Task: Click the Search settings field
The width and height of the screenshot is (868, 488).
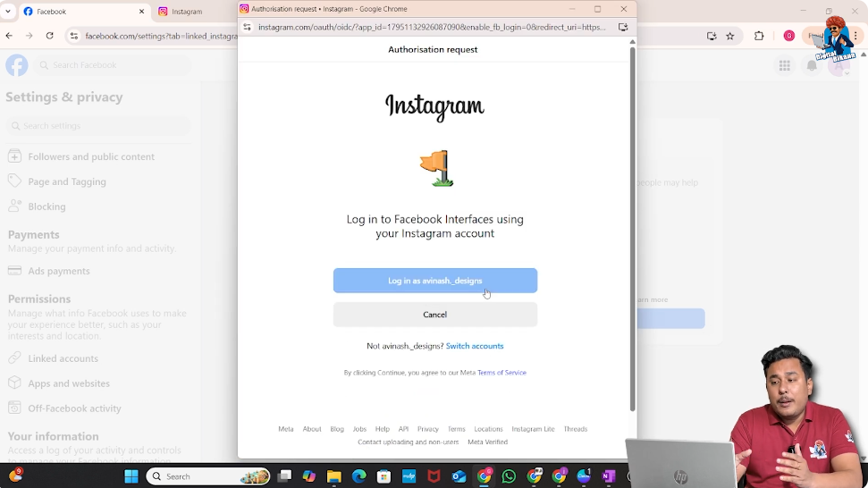Action: pos(98,126)
